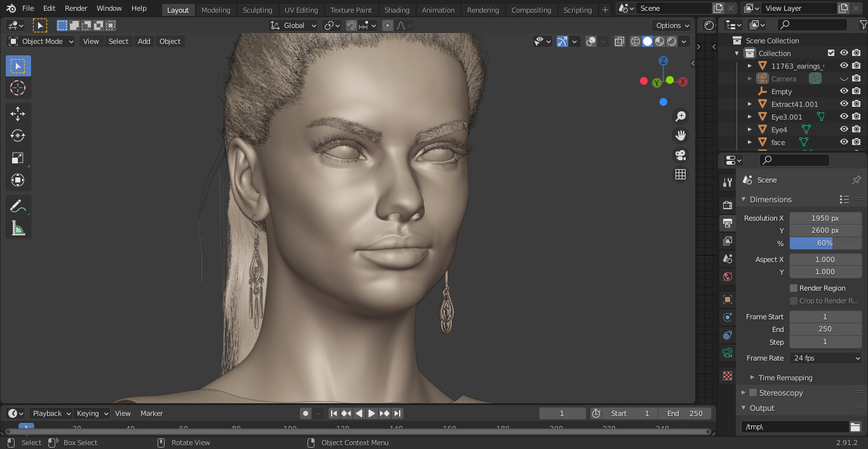Open the Tool properties tab
Screen dimensions: 868x449
coord(728,183)
